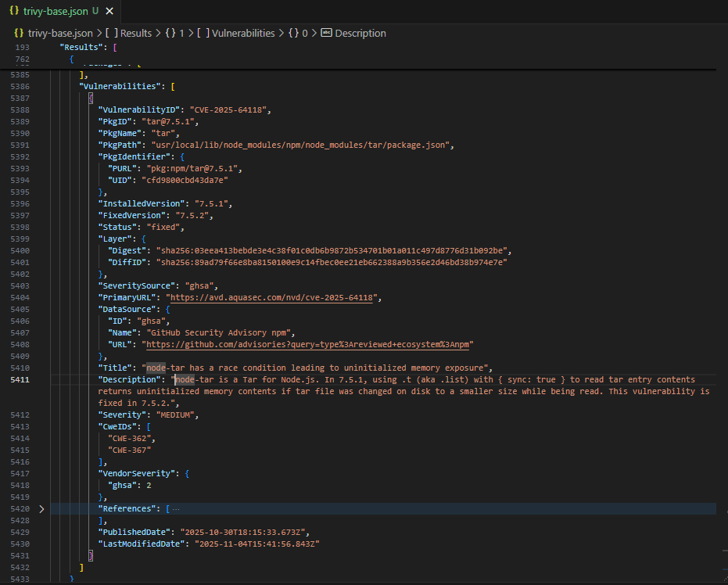Click the {} icon before trivy-base.json in the breadcrumb

click(x=18, y=33)
